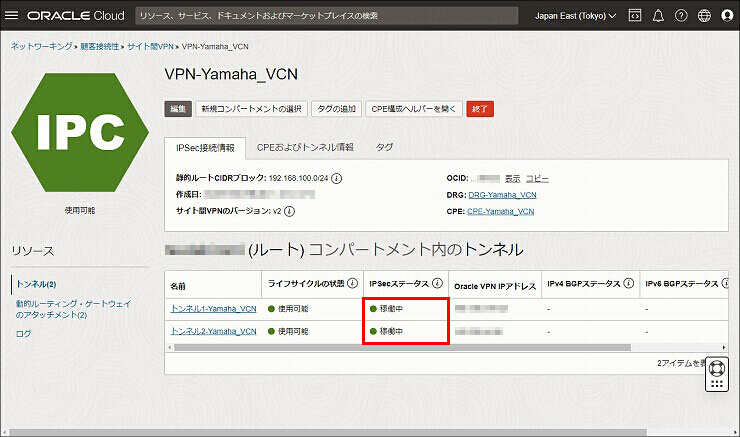Open Japan East (Tokyo) region dropdown
740x437 pixels.
click(x=575, y=16)
